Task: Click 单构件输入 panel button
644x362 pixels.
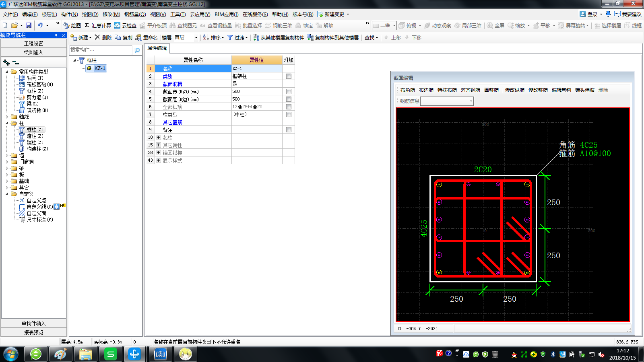Action: point(33,323)
